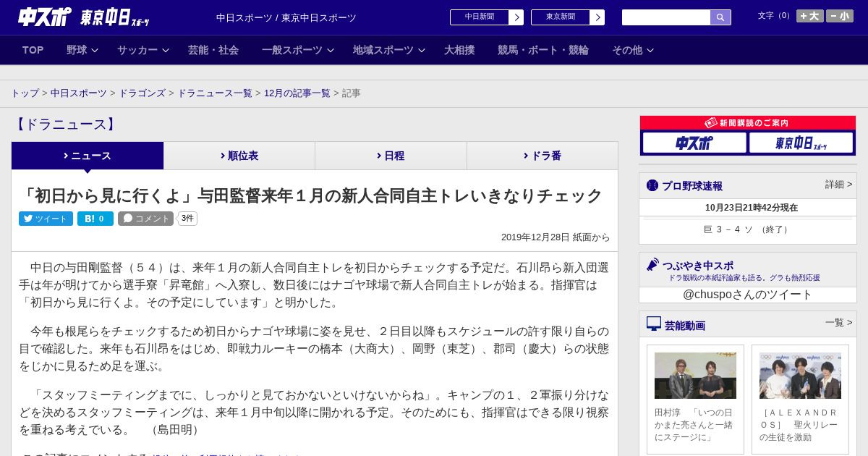Open the 中日新聞 link button

(480, 17)
